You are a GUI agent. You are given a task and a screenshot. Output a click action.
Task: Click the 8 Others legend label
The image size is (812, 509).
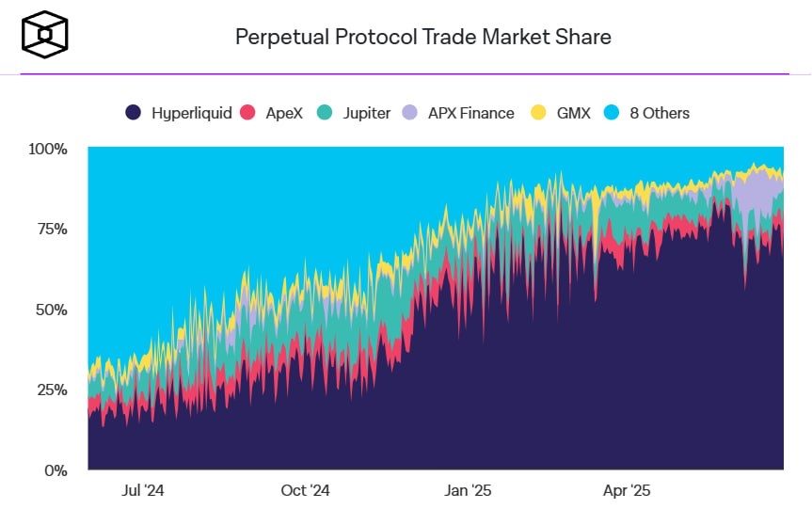pos(659,113)
